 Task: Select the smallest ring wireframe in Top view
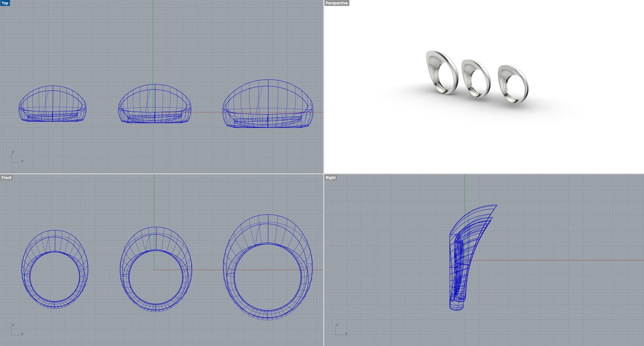click(x=53, y=104)
